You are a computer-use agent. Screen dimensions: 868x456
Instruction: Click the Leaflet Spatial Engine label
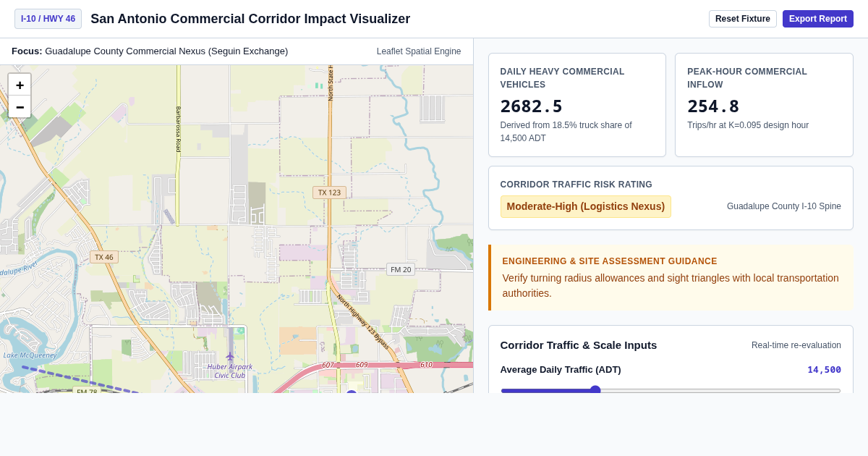419,51
